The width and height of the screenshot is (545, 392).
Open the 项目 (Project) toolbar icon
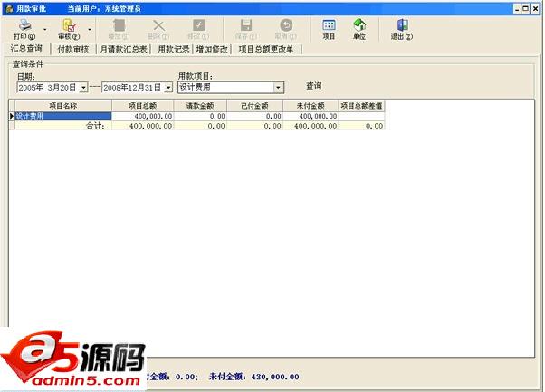(x=329, y=29)
